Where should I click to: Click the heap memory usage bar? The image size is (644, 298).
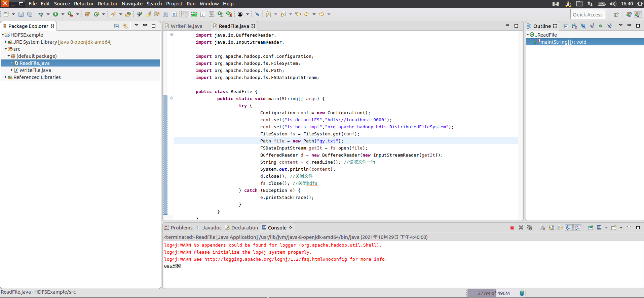(x=493, y=293)
